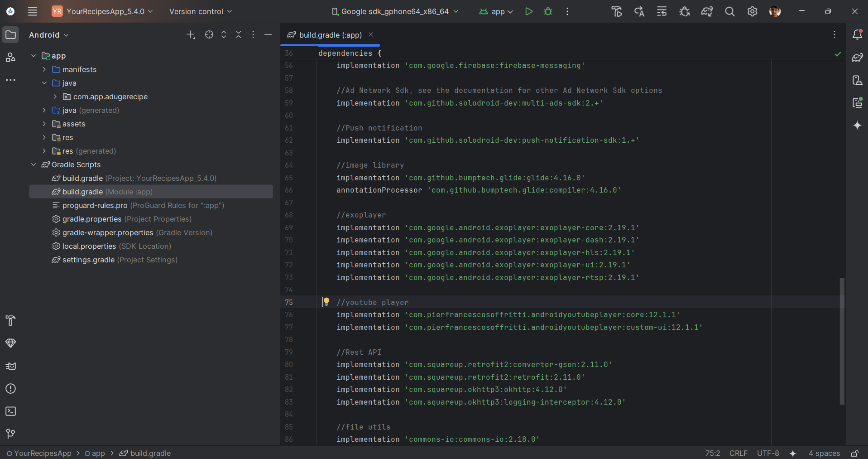Click the intention lightbulb on line 75
Screen dimensions: 868x459
(326, 302)
